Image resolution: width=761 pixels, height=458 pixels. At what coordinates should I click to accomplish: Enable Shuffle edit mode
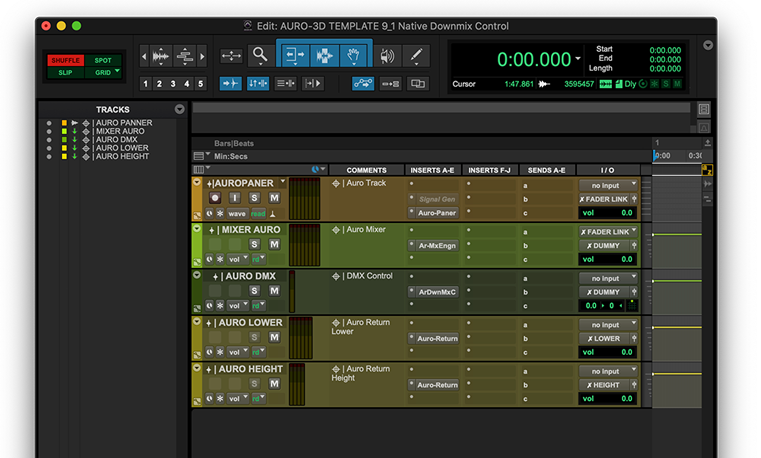(x=65, y=60)
